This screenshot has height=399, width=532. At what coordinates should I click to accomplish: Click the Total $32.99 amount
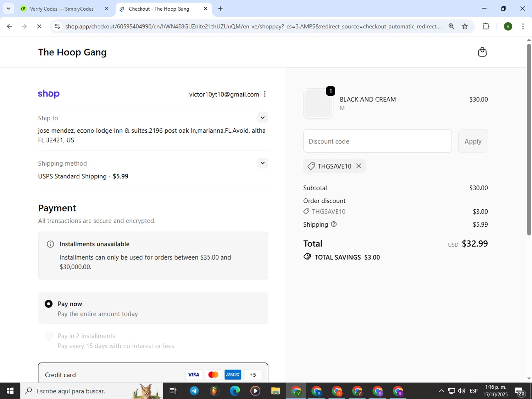(x=475, y=244)
